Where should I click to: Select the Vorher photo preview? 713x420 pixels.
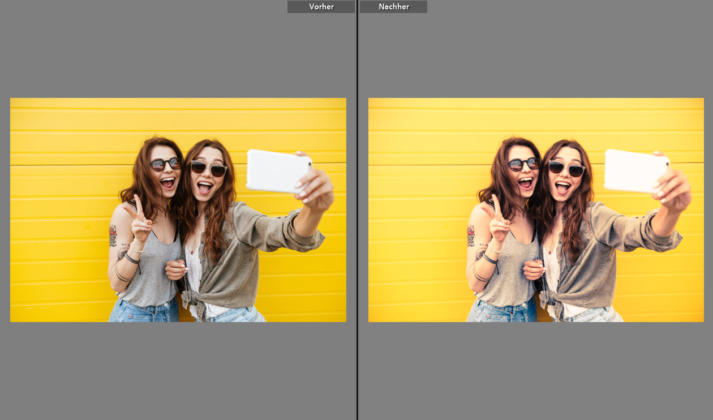[178, 210]
